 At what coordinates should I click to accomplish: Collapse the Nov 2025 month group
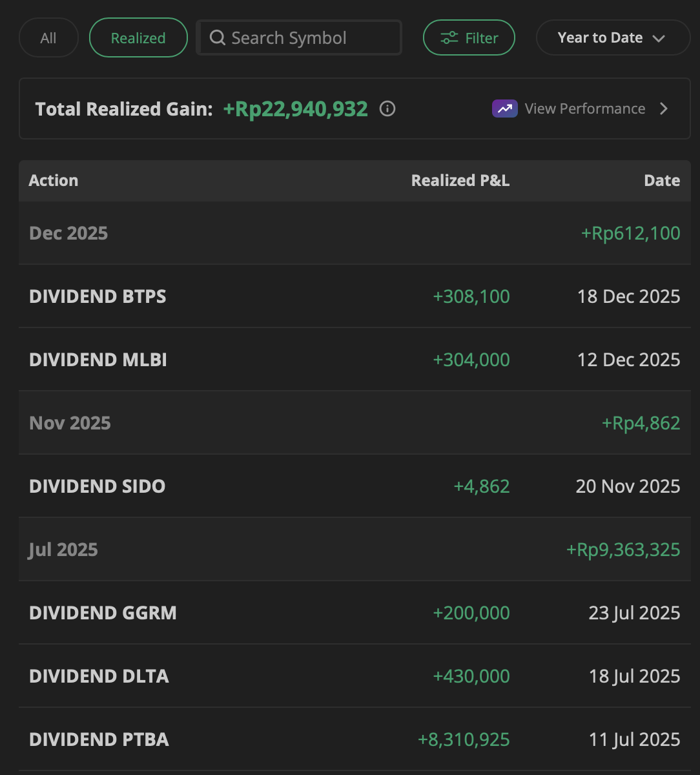[x=70, y=423]
